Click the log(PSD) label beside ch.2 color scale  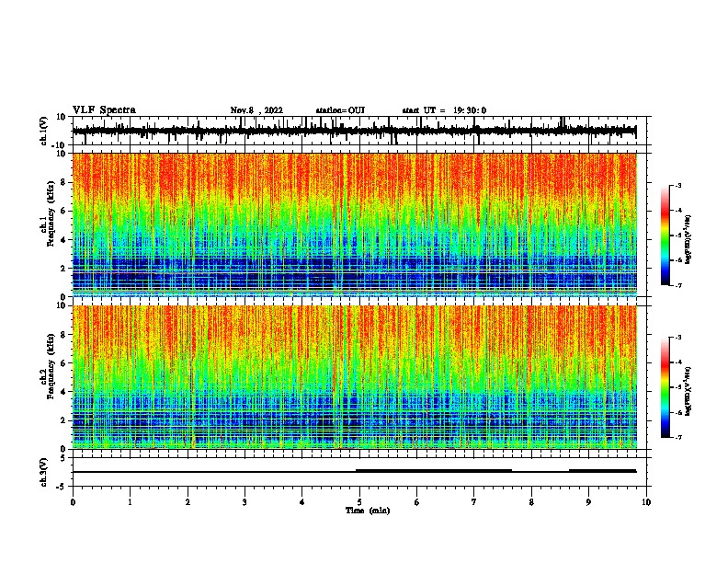pyautogui.click(x=688, y=392)
